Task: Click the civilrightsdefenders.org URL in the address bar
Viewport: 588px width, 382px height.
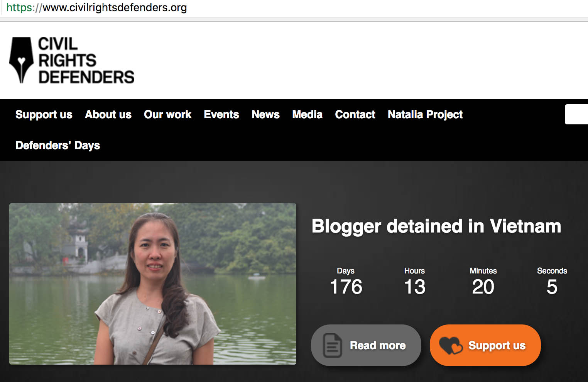Action: pos(97,7)
